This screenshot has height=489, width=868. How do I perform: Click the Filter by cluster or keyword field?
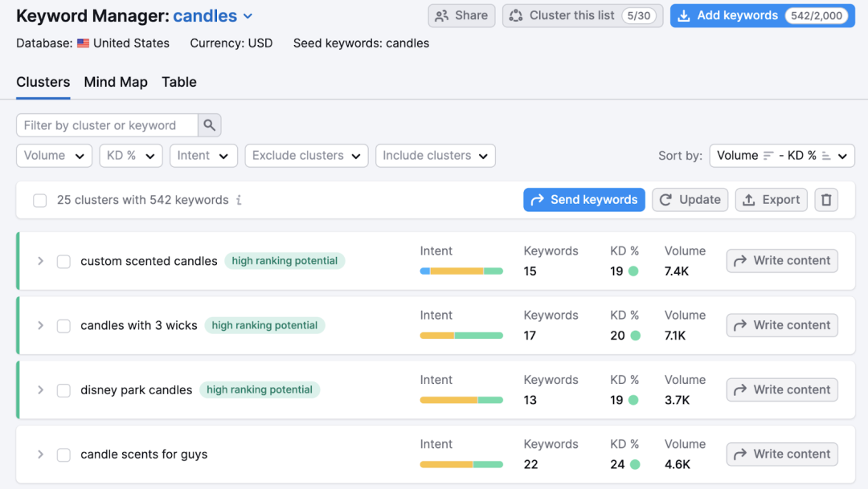108,125
